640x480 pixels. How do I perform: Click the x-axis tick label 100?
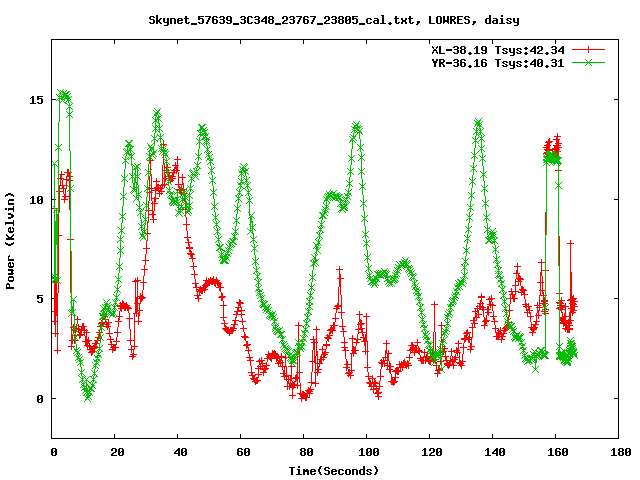(x=369, y=452)
